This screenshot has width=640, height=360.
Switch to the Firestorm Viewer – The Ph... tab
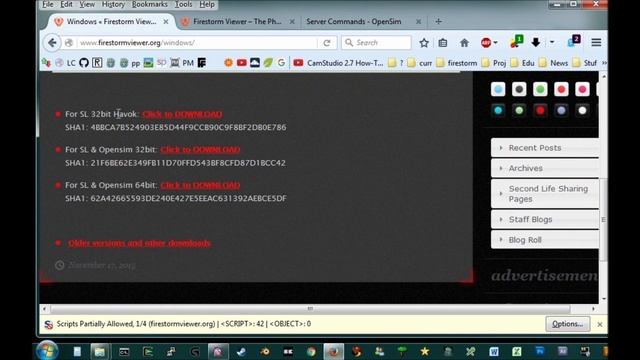(237, 22)
